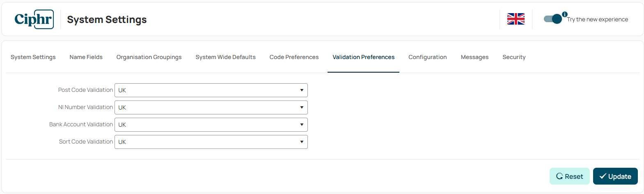The height and width of the screenshot is (194, 644).
Task: Expand the Bank Account Validation dropdown
Action: pyautogui.click(x=211, y=125)
